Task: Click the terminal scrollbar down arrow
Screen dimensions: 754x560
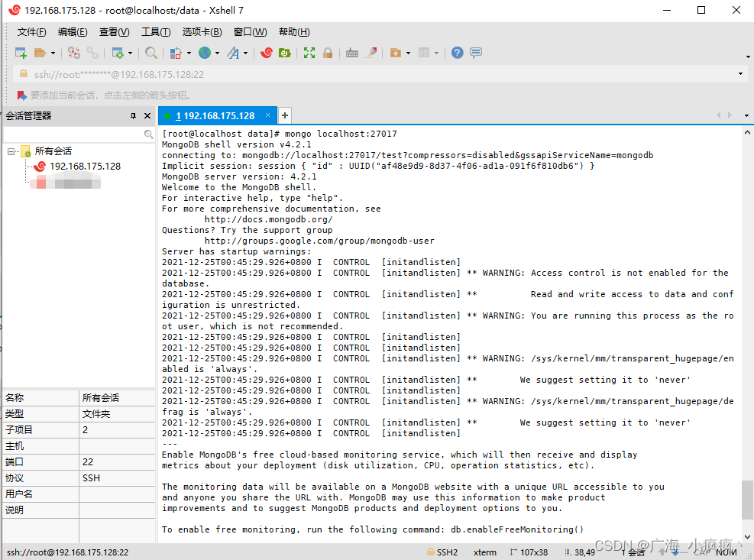Action: coord(747,537)
